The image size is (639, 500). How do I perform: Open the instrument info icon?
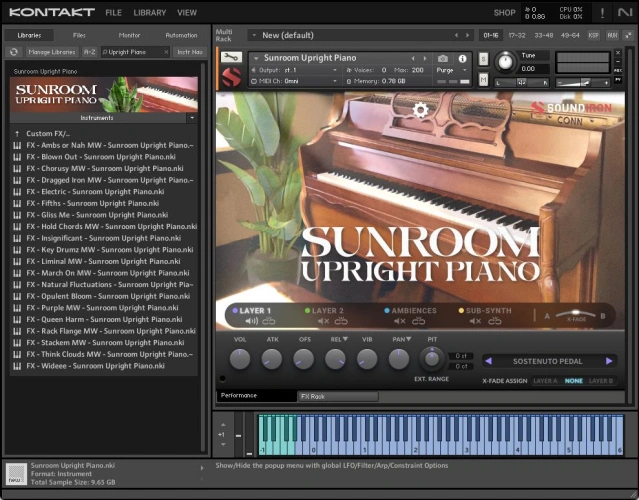pyautogui.click(x=463, y=59)
